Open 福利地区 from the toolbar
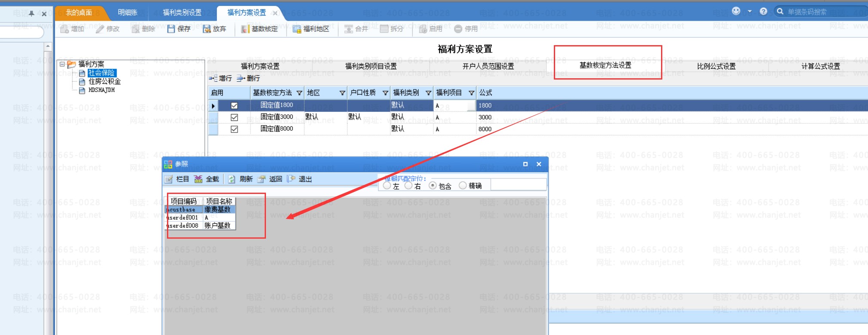This screenshot has height=335, width=868. [297, 29]
